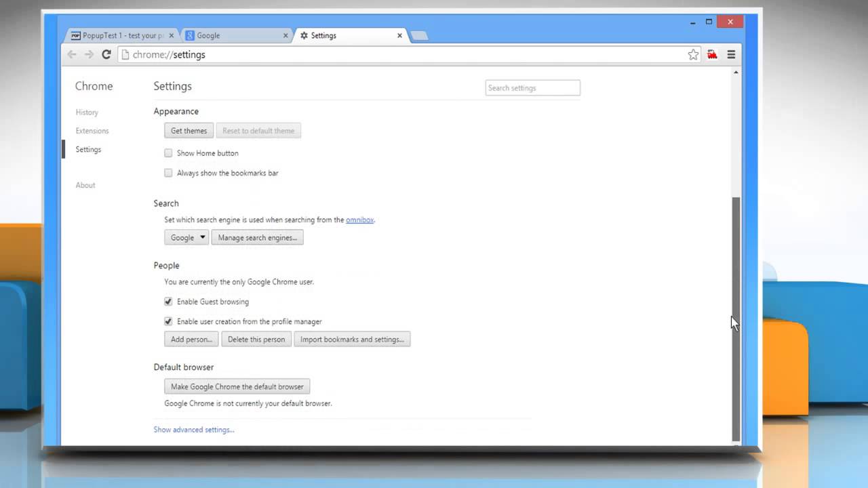The height and width of the screenshot is (488, 868).
Task: Click the page icon in the address bar
Action: [x=125, y=55]
